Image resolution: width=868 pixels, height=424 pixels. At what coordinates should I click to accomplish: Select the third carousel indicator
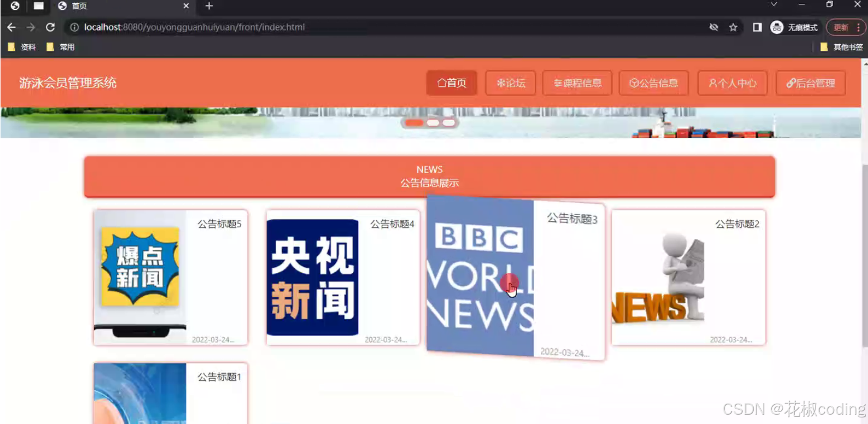(x=448, y=123)
